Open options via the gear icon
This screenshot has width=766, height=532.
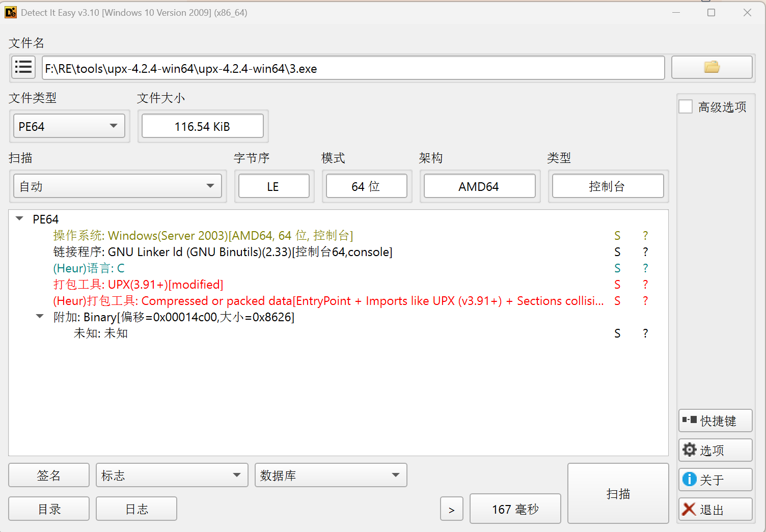tap(689, 450)
